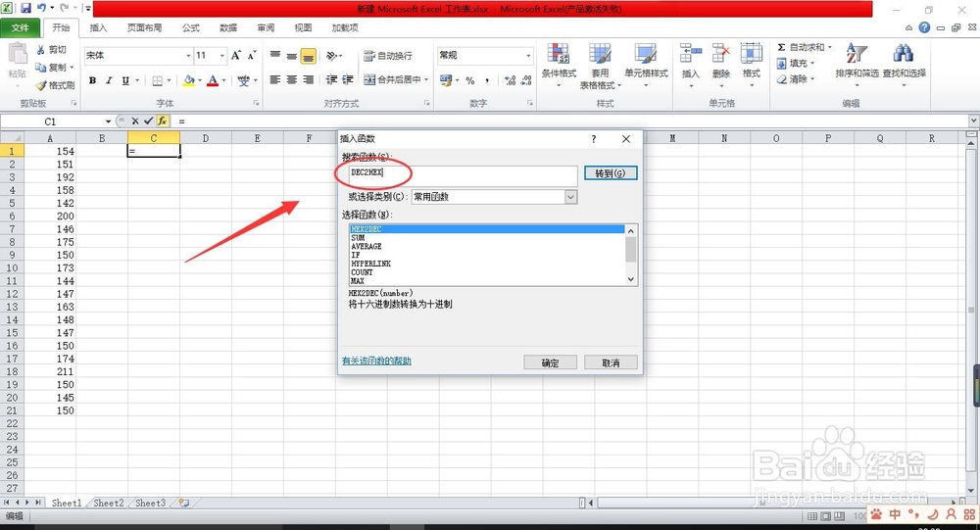Open the number format dropdown
The image size is (980, 530).
pos(528,56)
